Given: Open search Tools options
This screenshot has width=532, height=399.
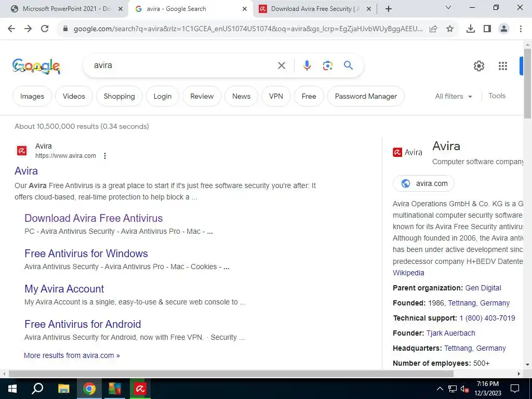Looking at the screenshot, I should 497,96.
